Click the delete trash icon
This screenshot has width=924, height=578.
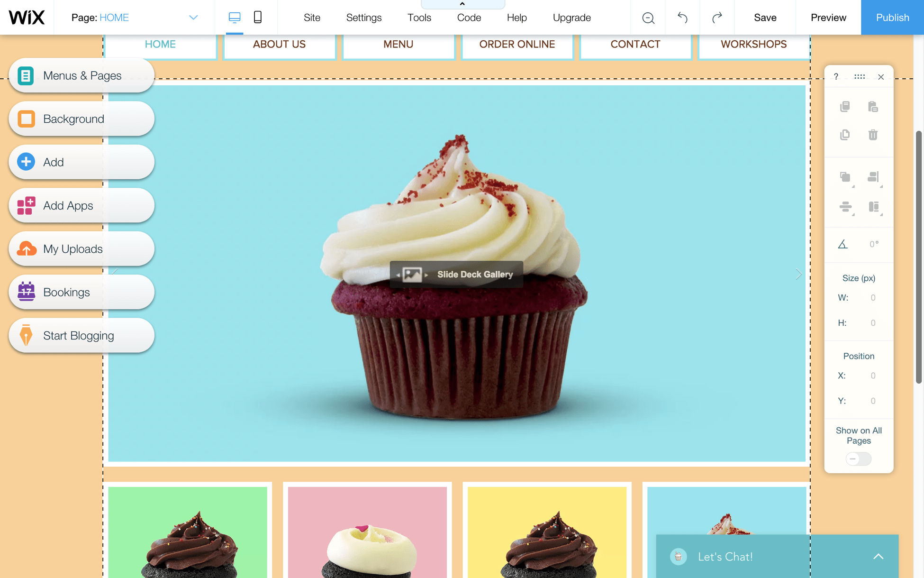point(873,135)
